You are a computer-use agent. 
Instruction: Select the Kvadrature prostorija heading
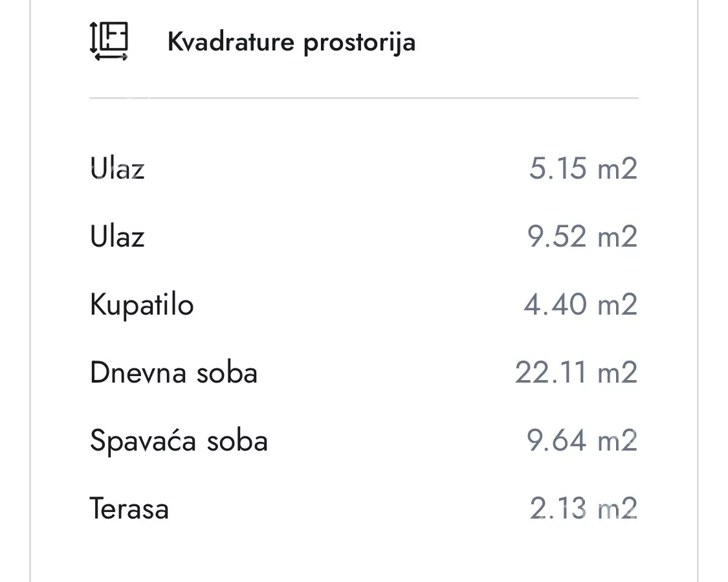point(292,42)
